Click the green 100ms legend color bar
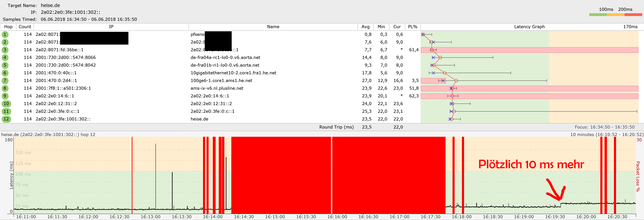 click(x=598, y=15)
